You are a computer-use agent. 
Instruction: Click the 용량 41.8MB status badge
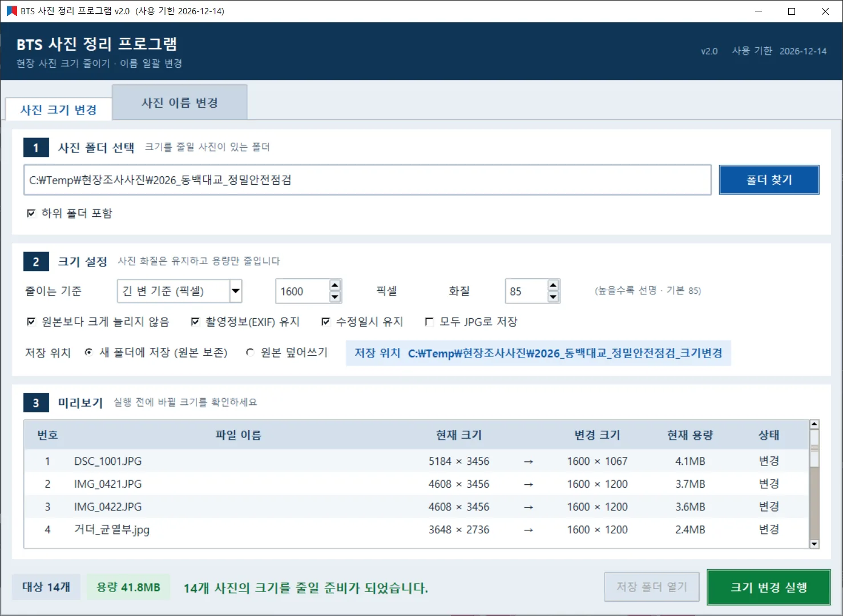tap(128, 587)
